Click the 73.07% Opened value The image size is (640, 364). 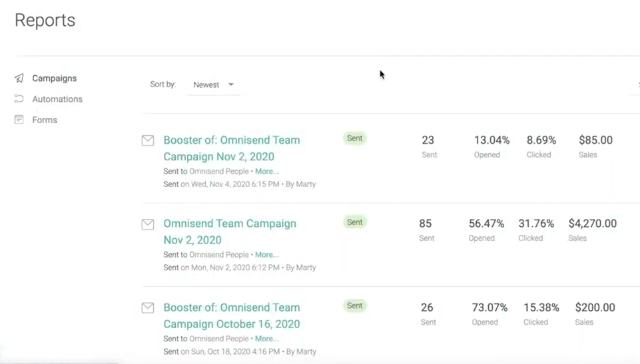point(489,307)
